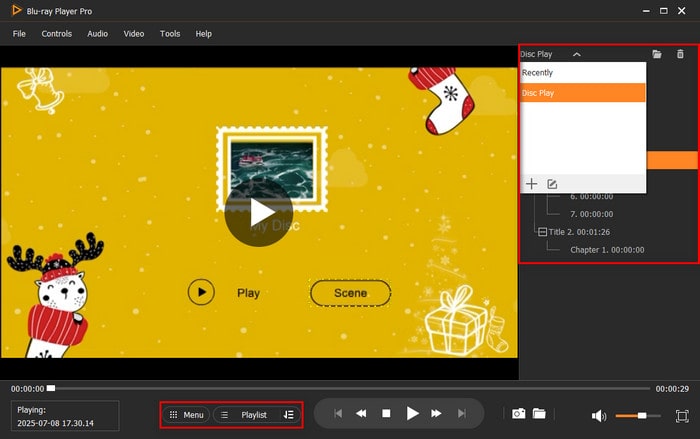Open the Tools menu
Screen dimensions: 700x439
tap(170, 34)
